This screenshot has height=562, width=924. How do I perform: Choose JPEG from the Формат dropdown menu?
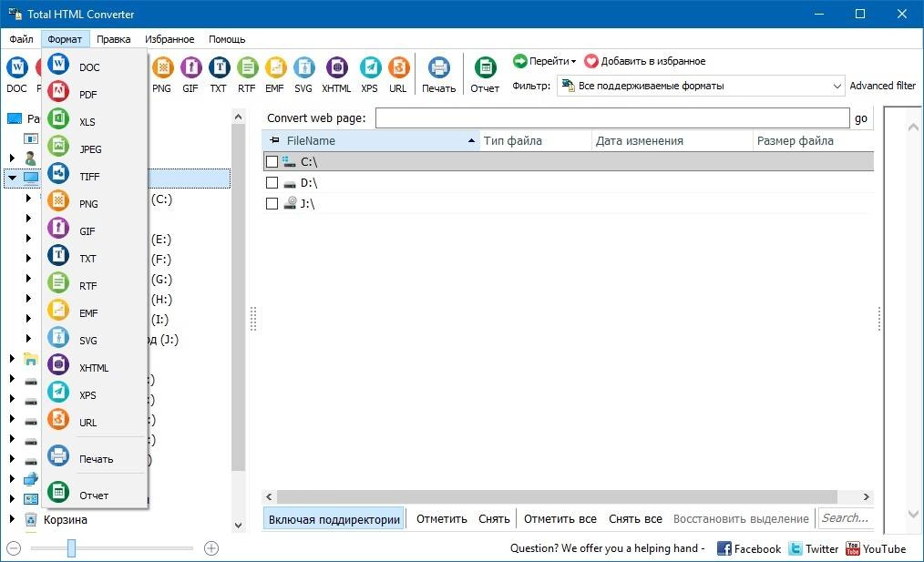(x=94, y=149)
